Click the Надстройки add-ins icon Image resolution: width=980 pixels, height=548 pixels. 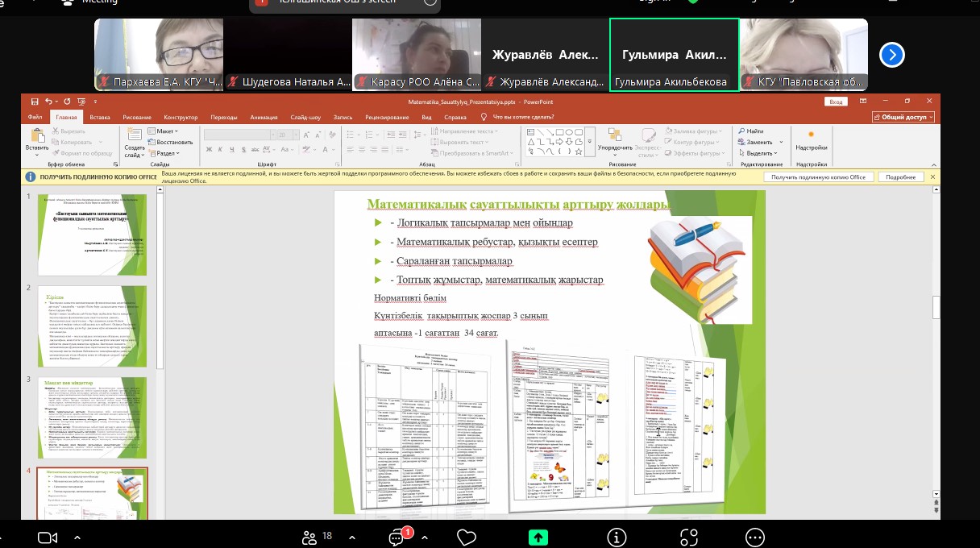pos(811,139)
